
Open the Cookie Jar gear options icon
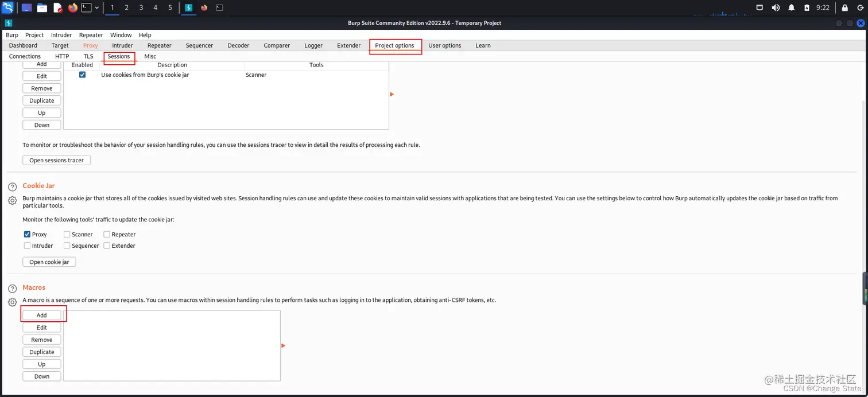pos(12,200)
